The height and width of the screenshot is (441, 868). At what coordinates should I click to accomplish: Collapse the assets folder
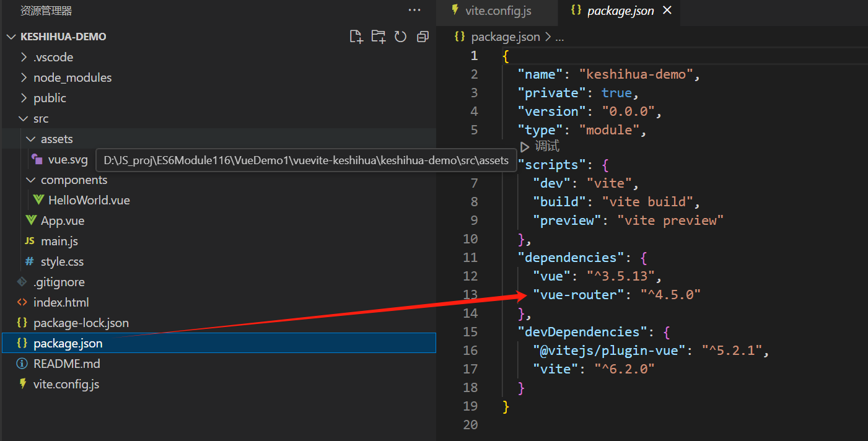coord(218,139)
